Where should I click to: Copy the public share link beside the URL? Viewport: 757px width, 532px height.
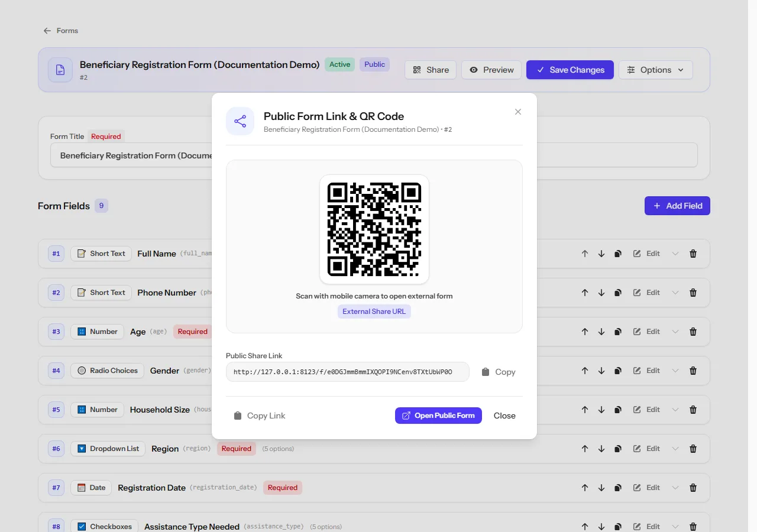tap(499, 372)
